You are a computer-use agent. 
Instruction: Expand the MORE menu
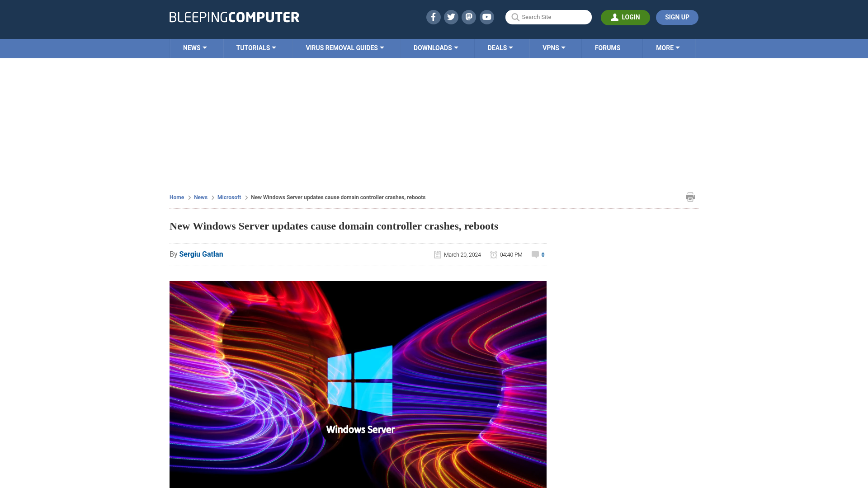click(668, 48)
